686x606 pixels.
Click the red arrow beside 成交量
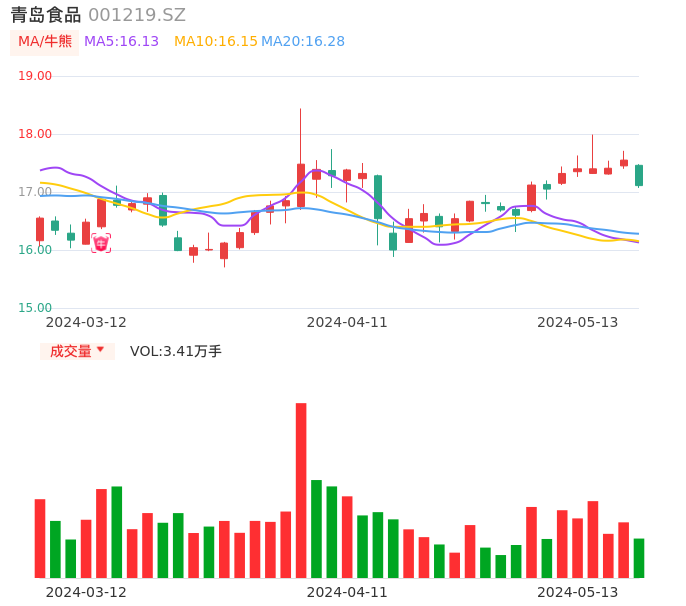click(x=101, y=349)
